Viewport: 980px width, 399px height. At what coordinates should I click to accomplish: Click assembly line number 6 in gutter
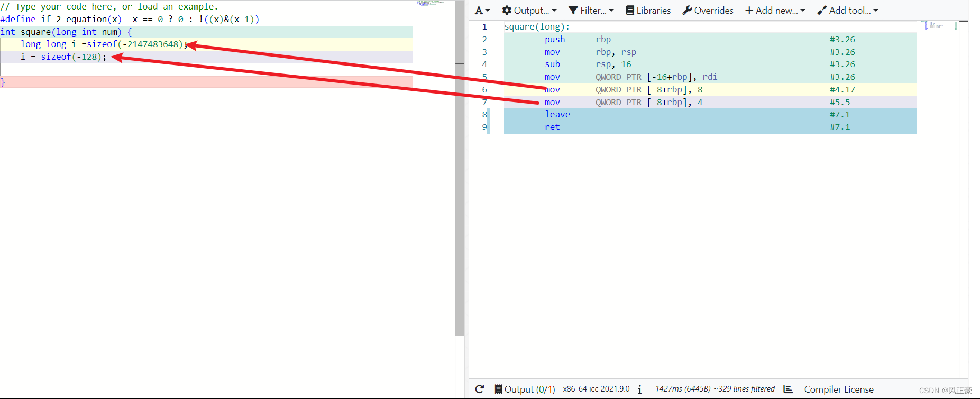click(x=484, y=90)
